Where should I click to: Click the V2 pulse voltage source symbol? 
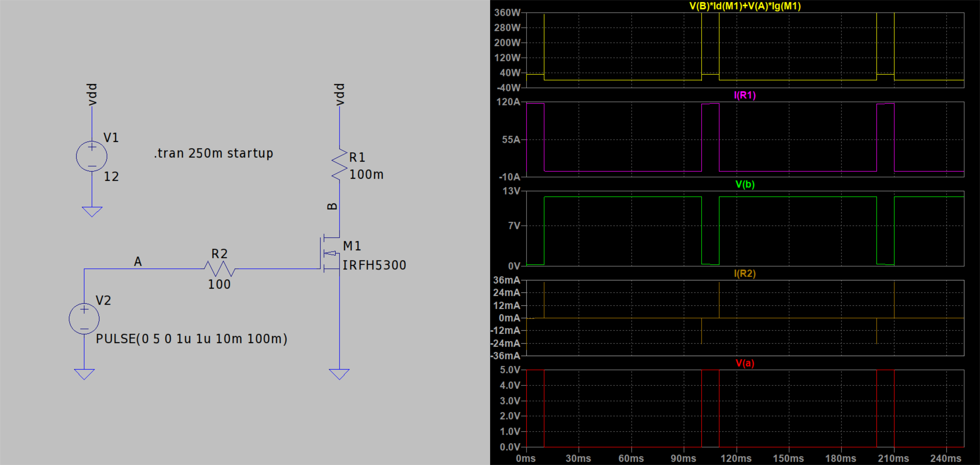pyautogui.click(x=84, y=319)
